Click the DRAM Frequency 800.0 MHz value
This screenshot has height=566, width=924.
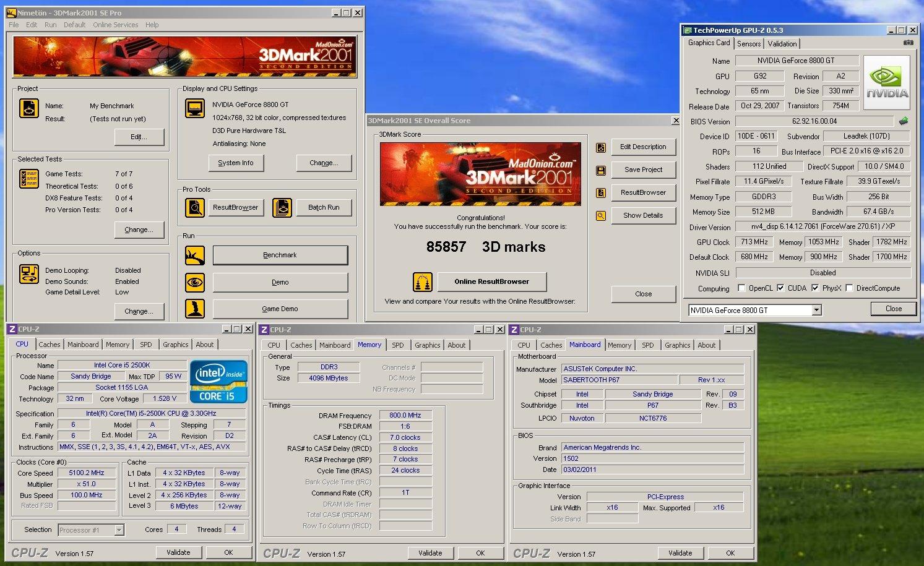click(405, 416)
